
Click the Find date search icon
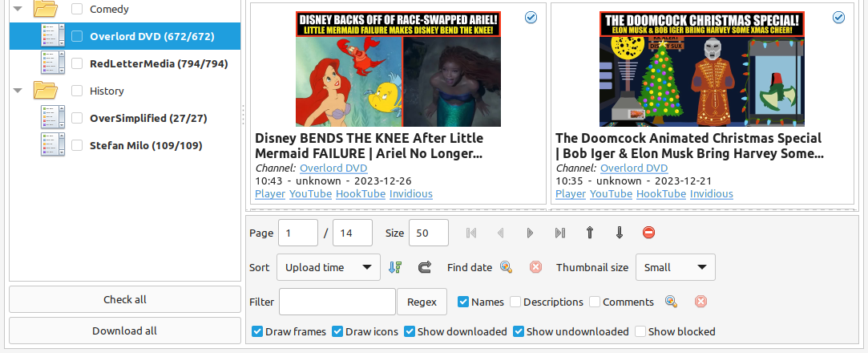tap(506, 267)
